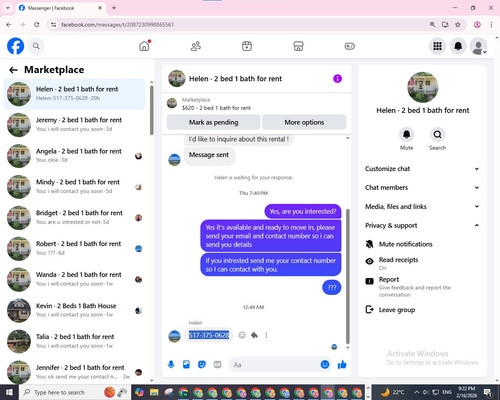
Task: Click the browser address bar URL
Action: [117, 25]
